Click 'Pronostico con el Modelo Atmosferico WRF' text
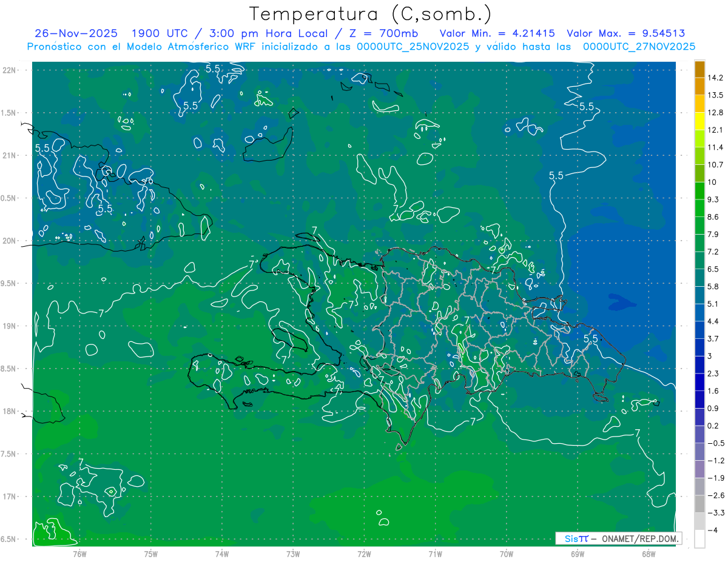 coord(143,47)
